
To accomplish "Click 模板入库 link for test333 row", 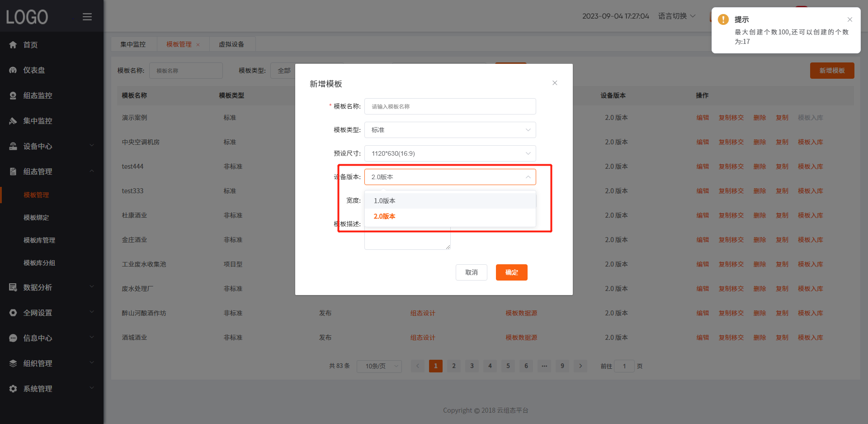I will click(810, 191).
